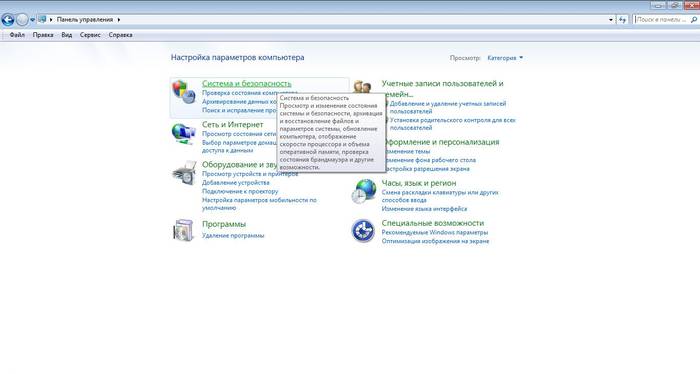Viewport: 700px width, 374px height.
Task: Open the Сервис menu
Action: coord(90,35)
